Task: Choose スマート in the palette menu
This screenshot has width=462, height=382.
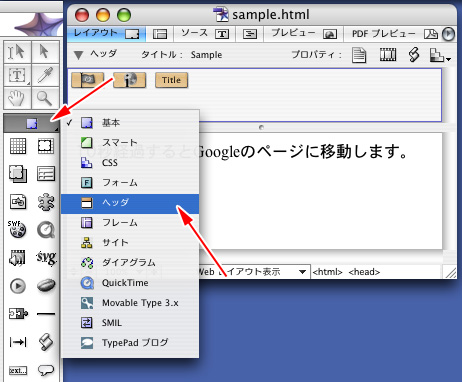Action: point(130,142)
